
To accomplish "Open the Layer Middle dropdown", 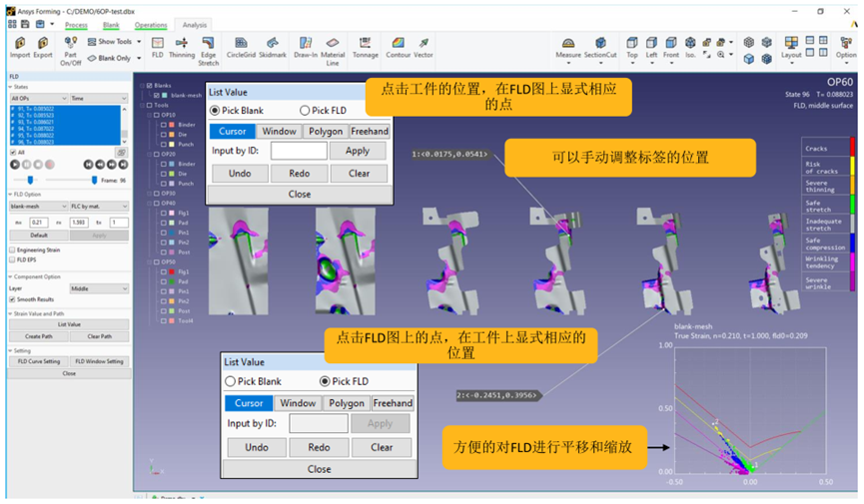I will [99, 288].
